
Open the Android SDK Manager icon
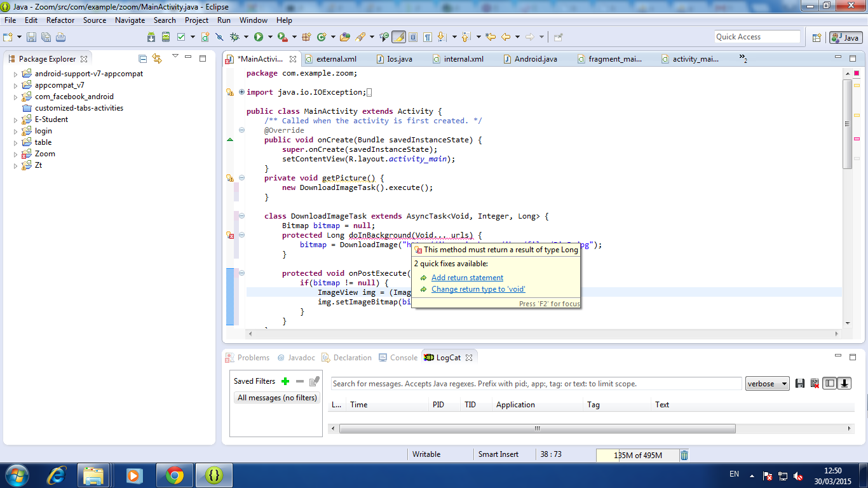point(151,37)
